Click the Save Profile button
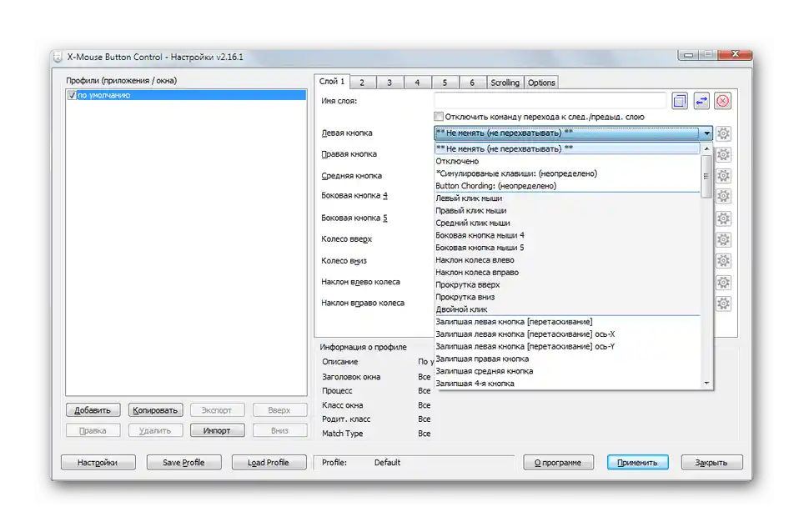 pyautogui.click(x=183, y=462)
